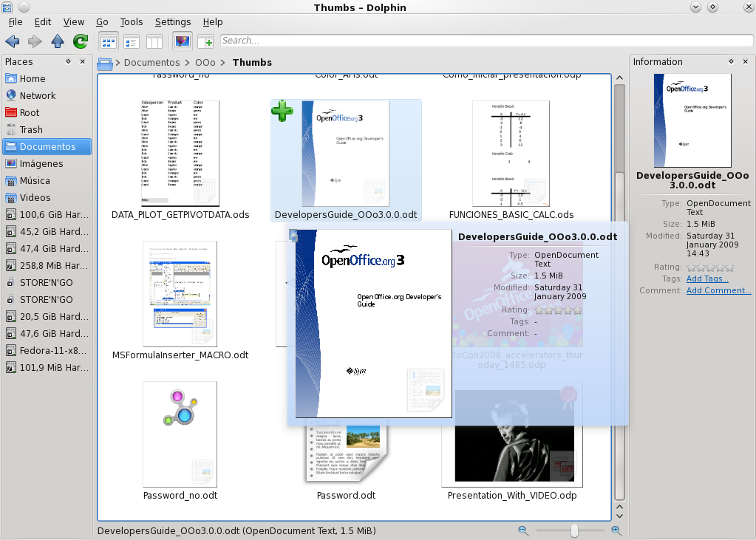
Task: Undock the Information panel with diamond icon
Action: click(732, 61)
